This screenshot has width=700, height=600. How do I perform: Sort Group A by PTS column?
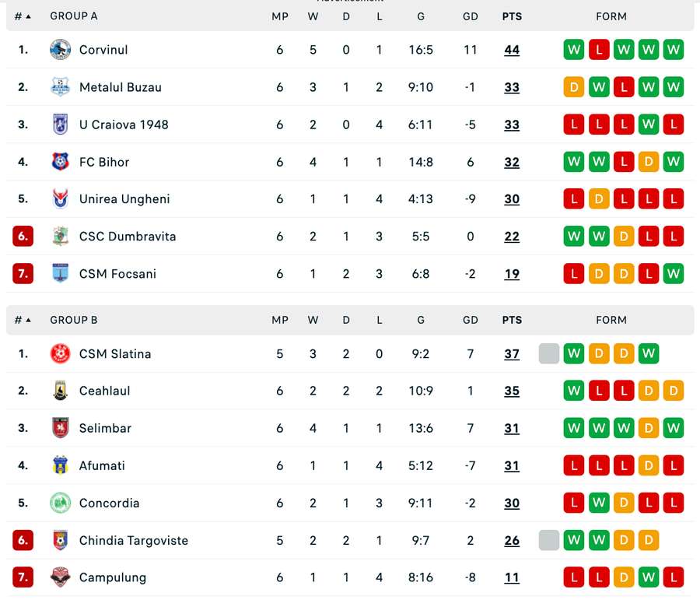(512, 16)
